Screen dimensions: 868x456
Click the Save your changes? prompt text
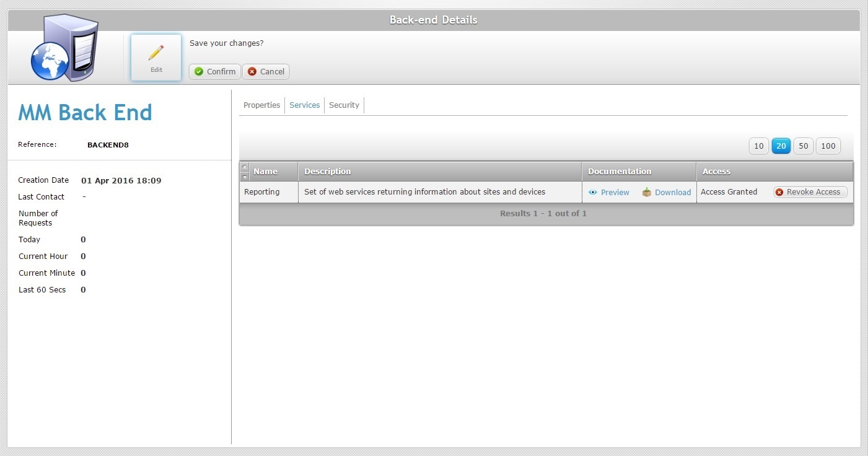pyautogui.click(x=227, y=43)
